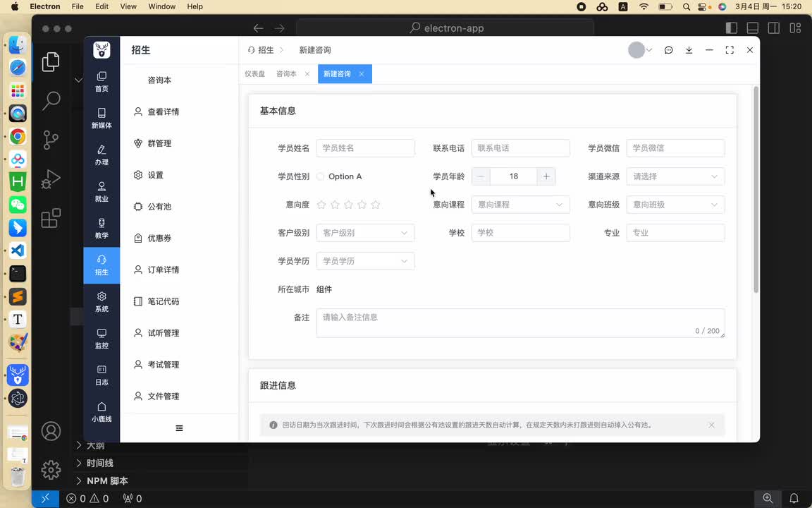This screenshot has height=508, width=812.
Task: Open VS Code Search icon
Action: pyautogui.click(x=51, y=101)
